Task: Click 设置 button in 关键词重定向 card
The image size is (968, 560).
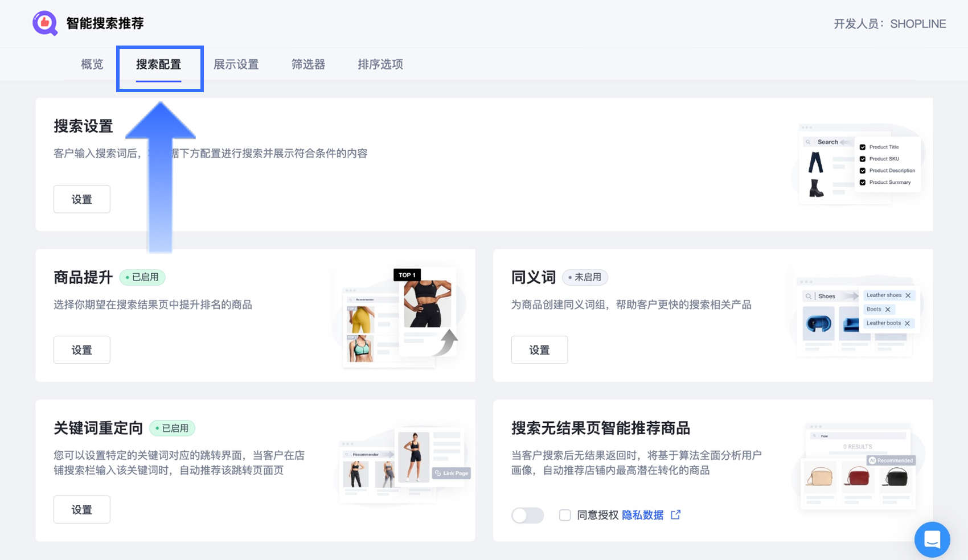Action: (82, 509)
